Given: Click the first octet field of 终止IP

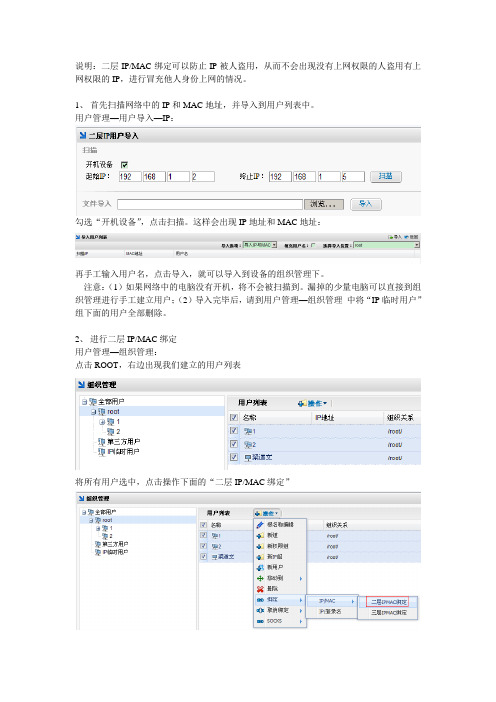Looking at the screenshot, I should tap(280, 176).
